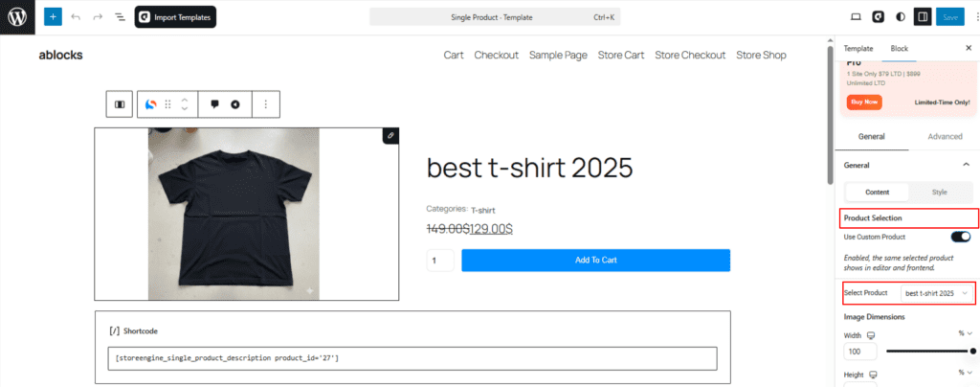
Task: Click the ablocks site title
Action: click(x=60, y=55)
